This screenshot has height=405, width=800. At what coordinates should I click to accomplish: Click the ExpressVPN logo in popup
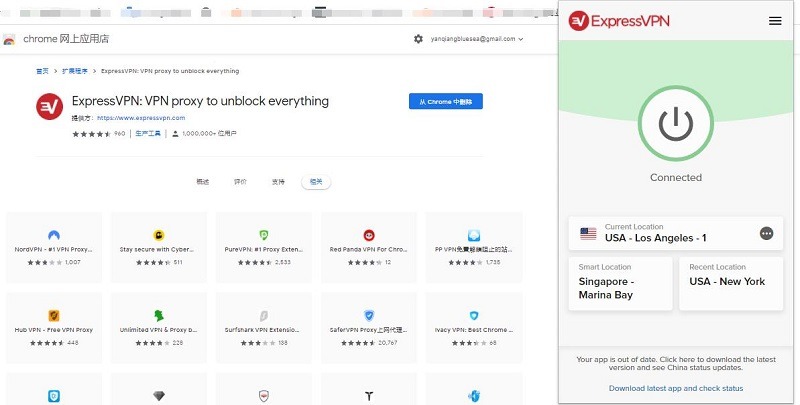(618, 21)
